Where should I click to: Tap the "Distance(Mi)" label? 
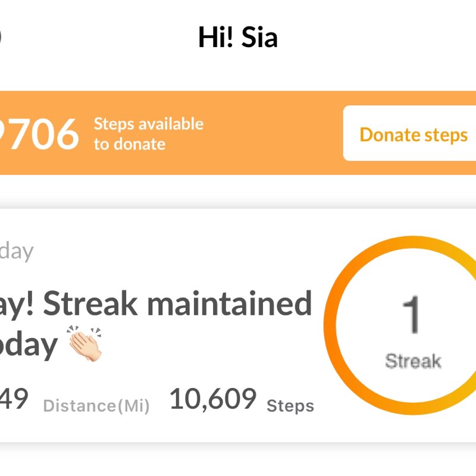point(96,406)
